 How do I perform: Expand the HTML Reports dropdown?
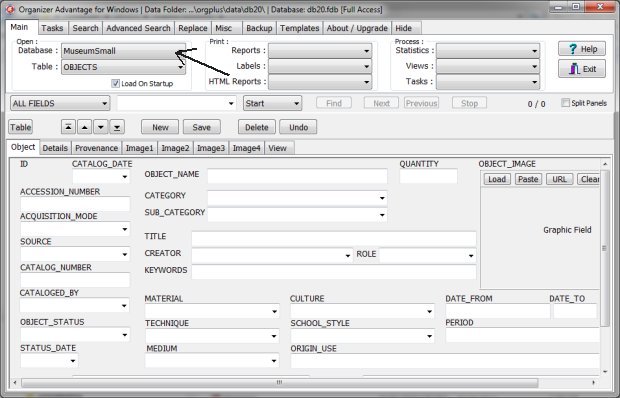[x=320, y=82]
